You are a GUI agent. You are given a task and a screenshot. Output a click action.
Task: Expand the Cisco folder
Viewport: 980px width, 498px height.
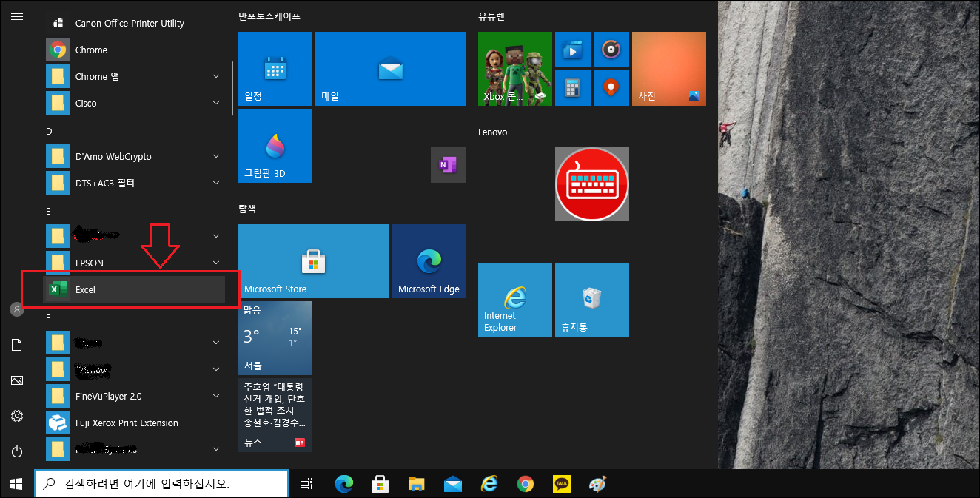click(x=134, y=103)
